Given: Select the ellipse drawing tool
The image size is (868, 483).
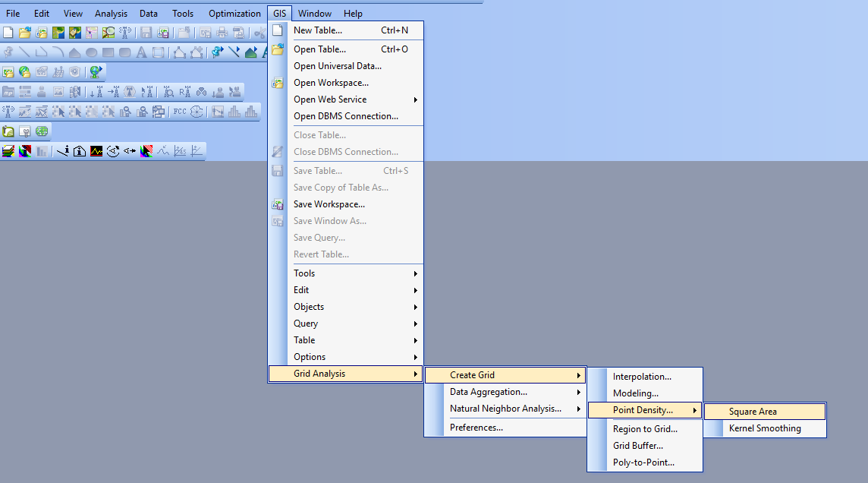Looking at the screenshot, I should pos(90,52).
